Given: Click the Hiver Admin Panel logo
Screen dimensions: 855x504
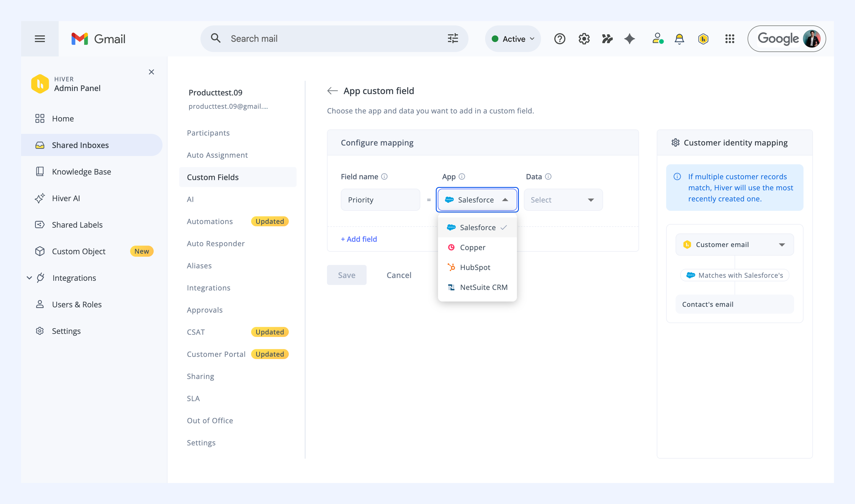Looking at the screenshot, I should (40, 84).
